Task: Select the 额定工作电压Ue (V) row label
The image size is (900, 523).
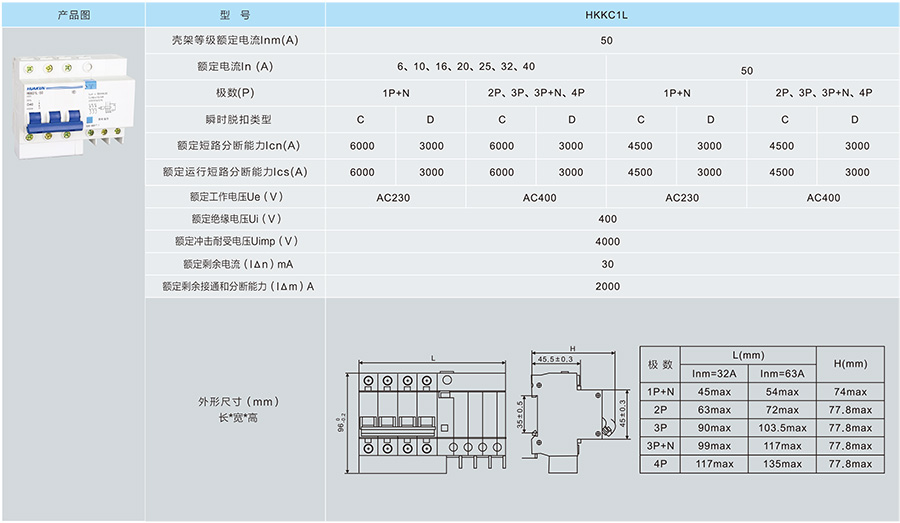Action: tap(236, 197)
